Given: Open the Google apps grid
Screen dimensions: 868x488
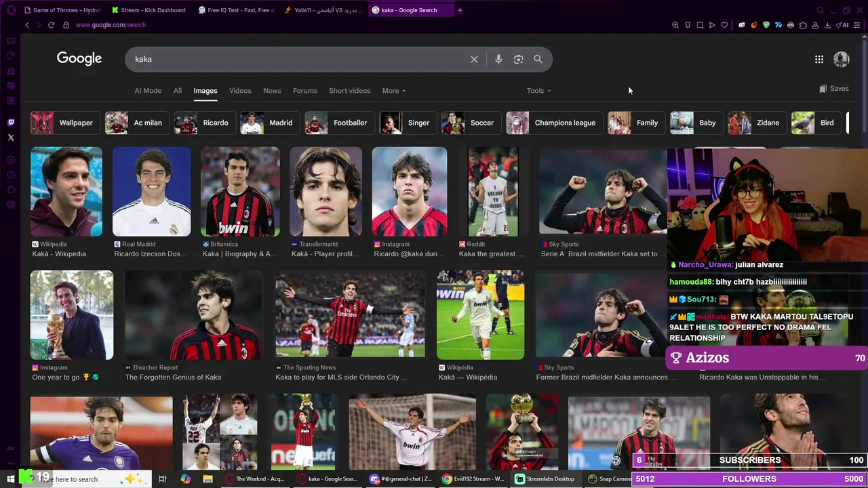Looking at the screenshot, I should (819, 60).
